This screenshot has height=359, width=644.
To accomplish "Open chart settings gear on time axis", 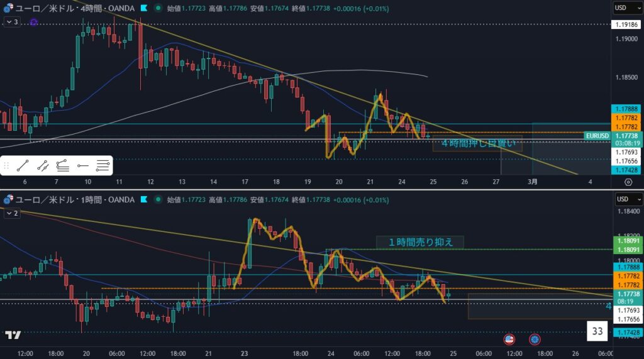I will click(x=628, y=182).
